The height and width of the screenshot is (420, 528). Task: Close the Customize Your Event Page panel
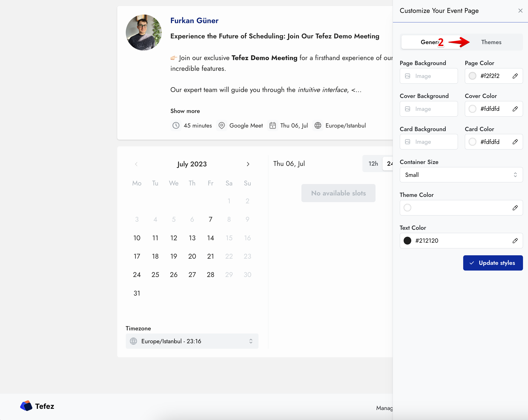click(520, 11)
